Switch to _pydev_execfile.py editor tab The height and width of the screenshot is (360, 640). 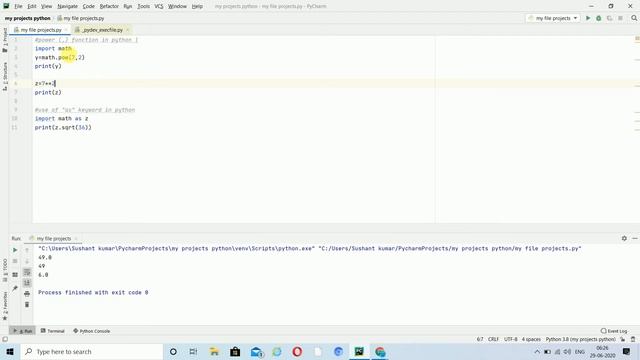pyautogui.click(x=102, y=30)
